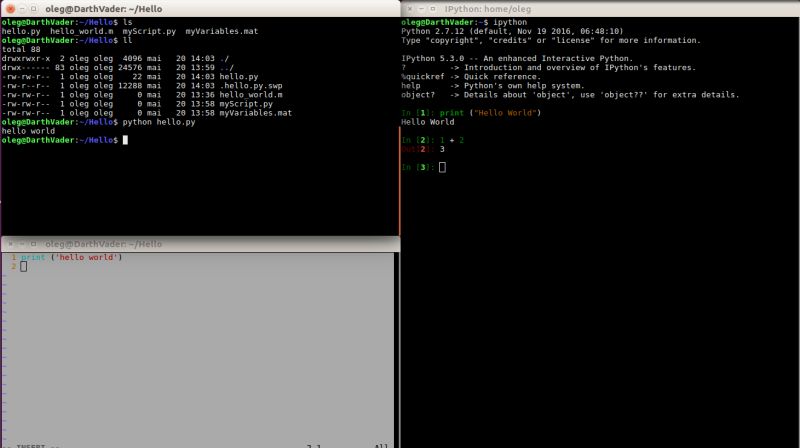Maximize the top ~/Hello terminal window
The image size is (800, 448).
[34, 9]
